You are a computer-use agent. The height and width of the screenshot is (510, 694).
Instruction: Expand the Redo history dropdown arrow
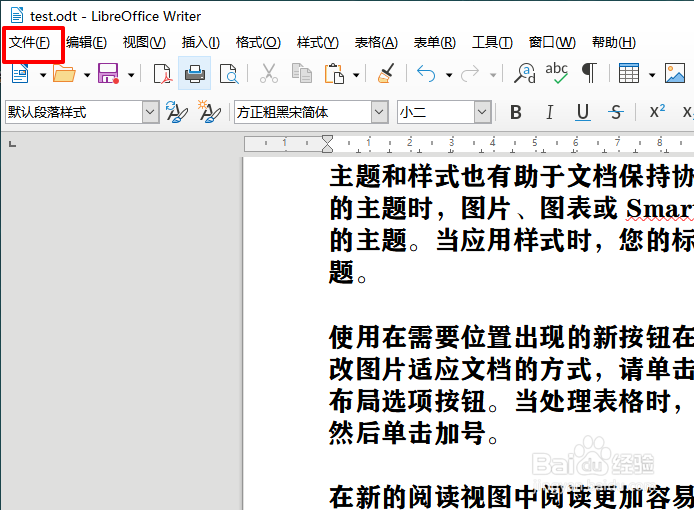tap(493, 75)
